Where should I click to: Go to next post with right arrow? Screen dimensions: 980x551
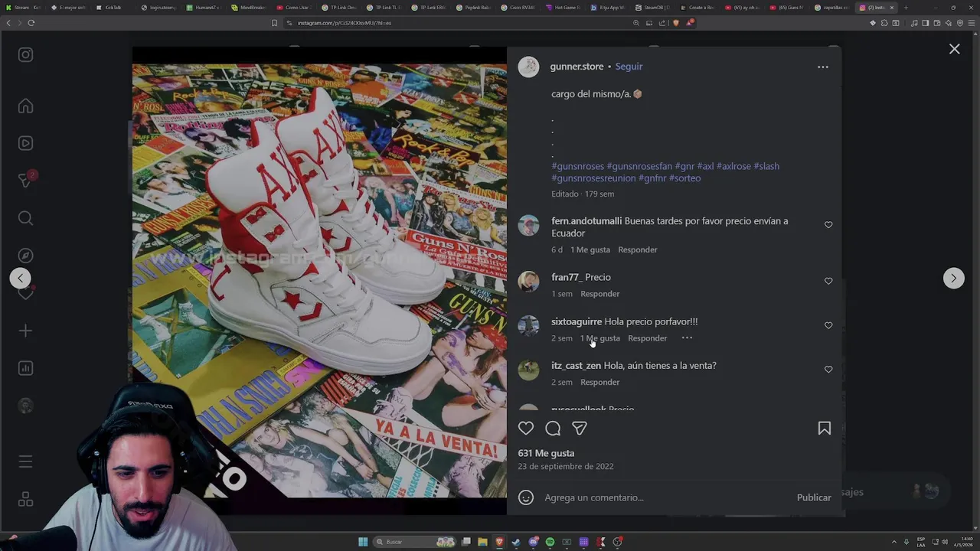tap(953, 279)
